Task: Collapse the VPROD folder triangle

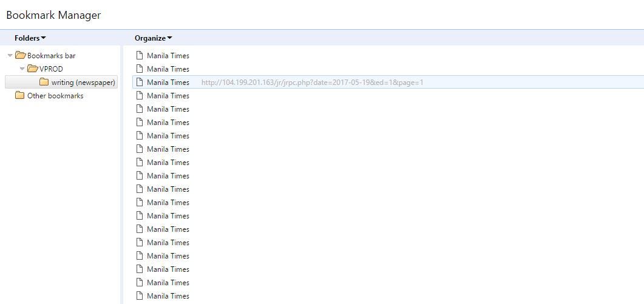Action: click(x=22, y=69)
